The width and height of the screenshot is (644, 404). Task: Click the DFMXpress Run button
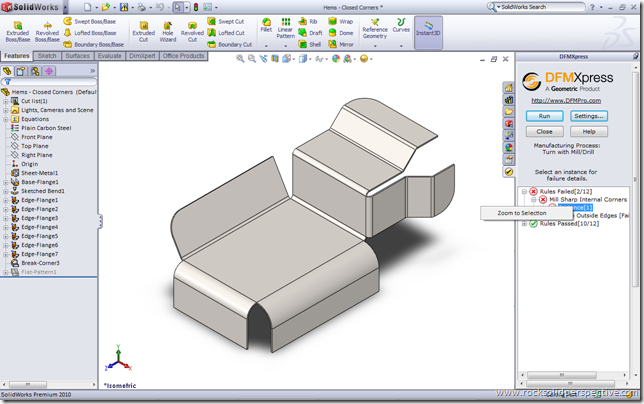tap(544, 116)
